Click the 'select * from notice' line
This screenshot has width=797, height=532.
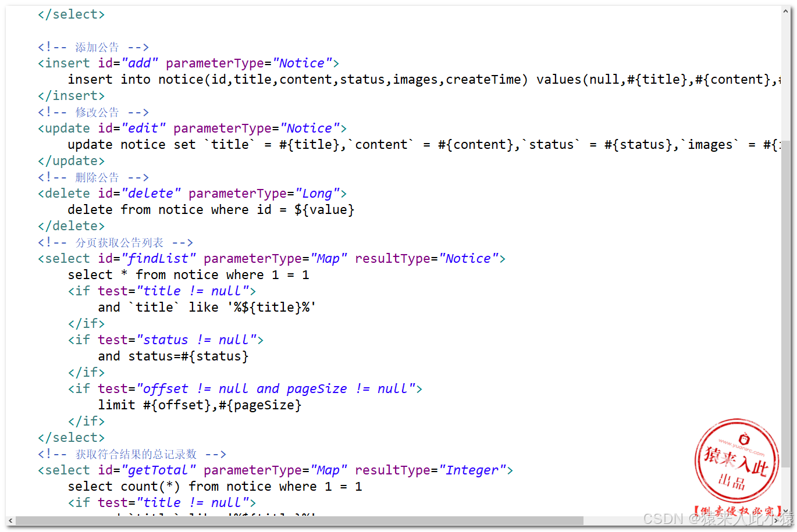pos(188,275)
